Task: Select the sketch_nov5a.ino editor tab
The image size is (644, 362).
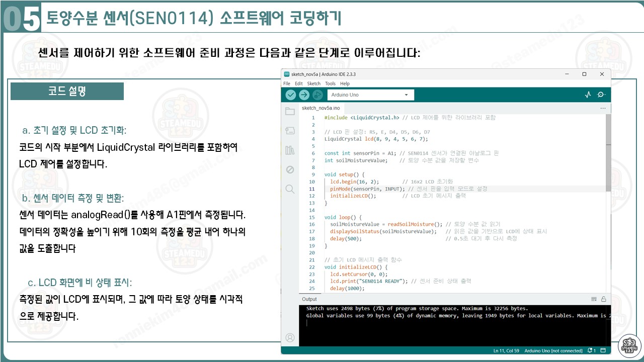Action: tap(321, 108)
